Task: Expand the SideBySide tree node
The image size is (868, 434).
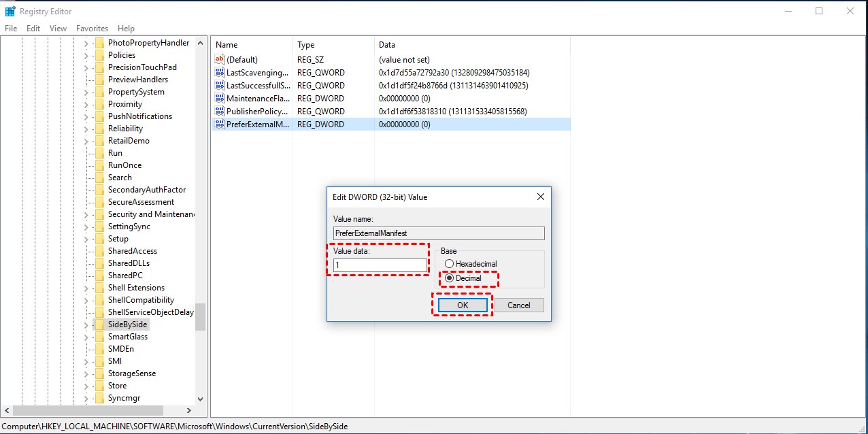Action: (86, 325)
